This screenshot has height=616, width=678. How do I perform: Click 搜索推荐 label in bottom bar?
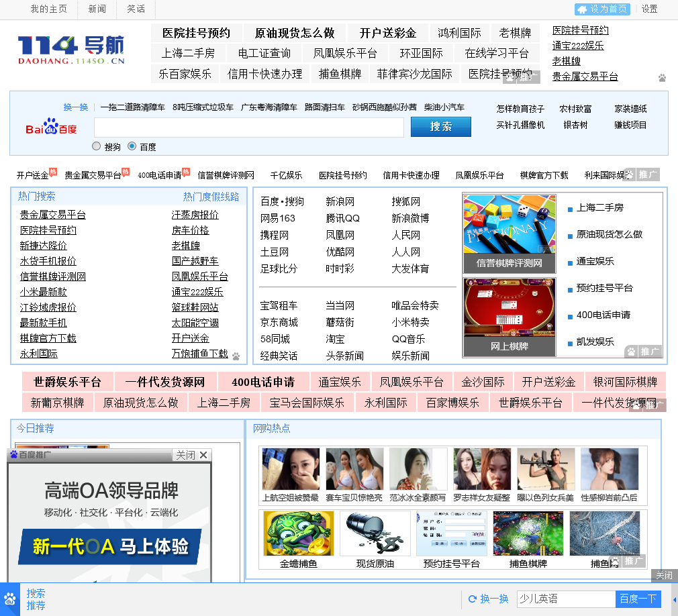[x=36, y=599]
